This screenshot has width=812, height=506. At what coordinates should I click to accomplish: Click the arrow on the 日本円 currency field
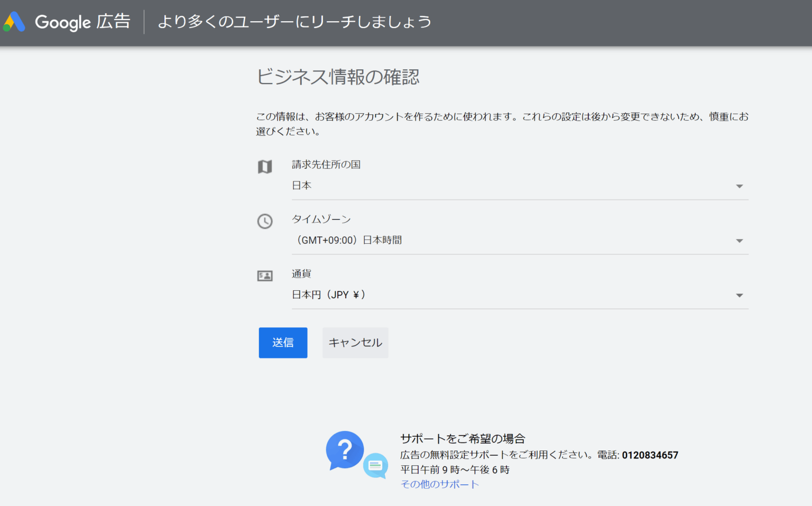tap(740, 295)
